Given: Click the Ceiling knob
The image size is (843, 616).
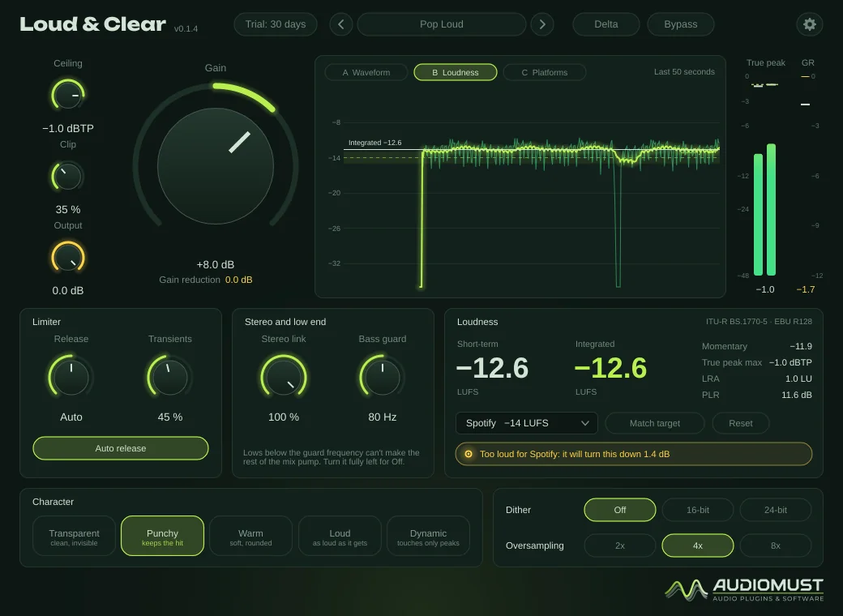Looking at the screenshot, I should pyautogui.click(x=68, y=96).
